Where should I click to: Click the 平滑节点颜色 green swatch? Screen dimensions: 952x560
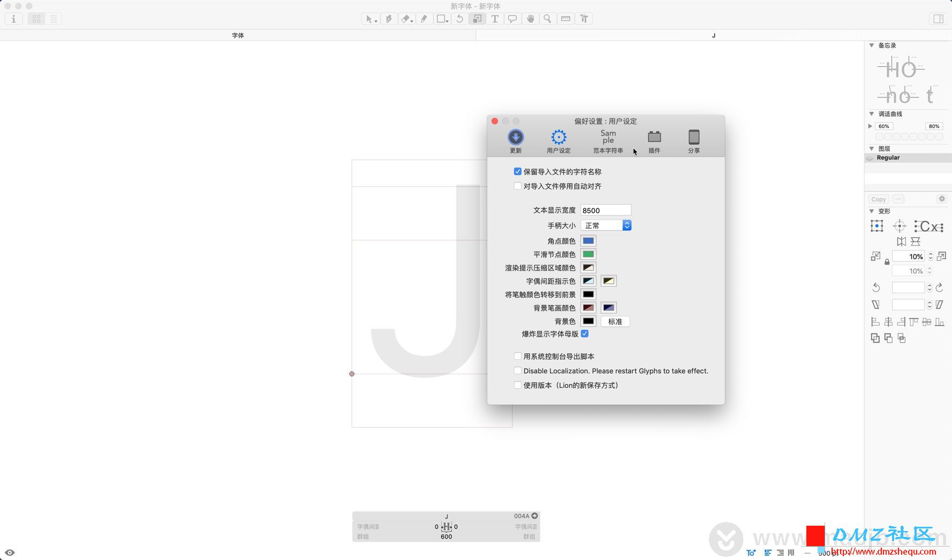tap(588, 254)
